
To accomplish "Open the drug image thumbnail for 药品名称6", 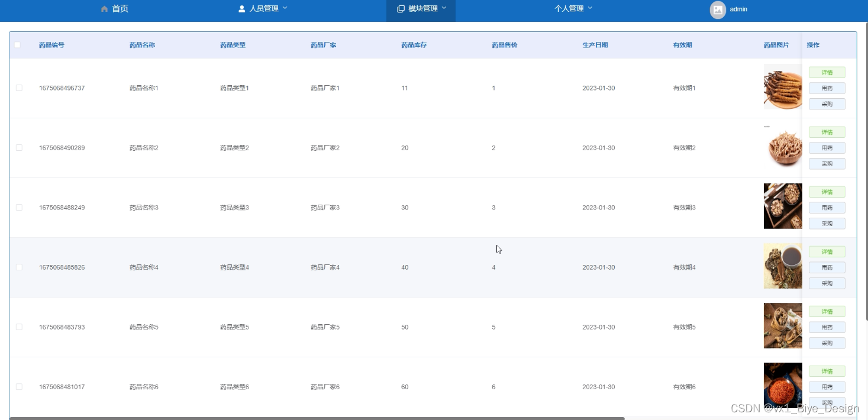I will 783,385.
